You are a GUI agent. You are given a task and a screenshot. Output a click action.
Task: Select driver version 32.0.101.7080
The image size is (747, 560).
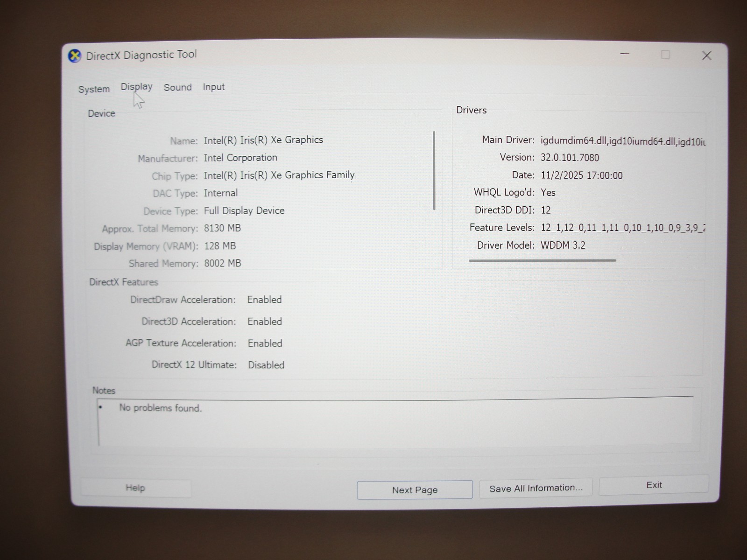click(570, 158)
